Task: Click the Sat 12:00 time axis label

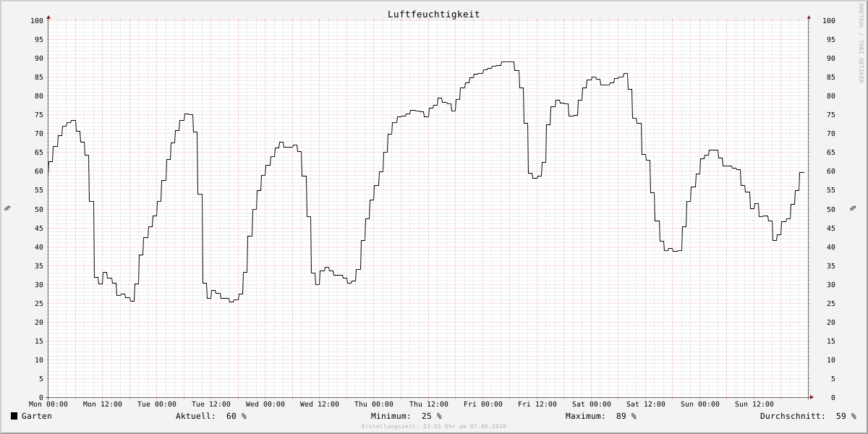Action: pos(646,404)
